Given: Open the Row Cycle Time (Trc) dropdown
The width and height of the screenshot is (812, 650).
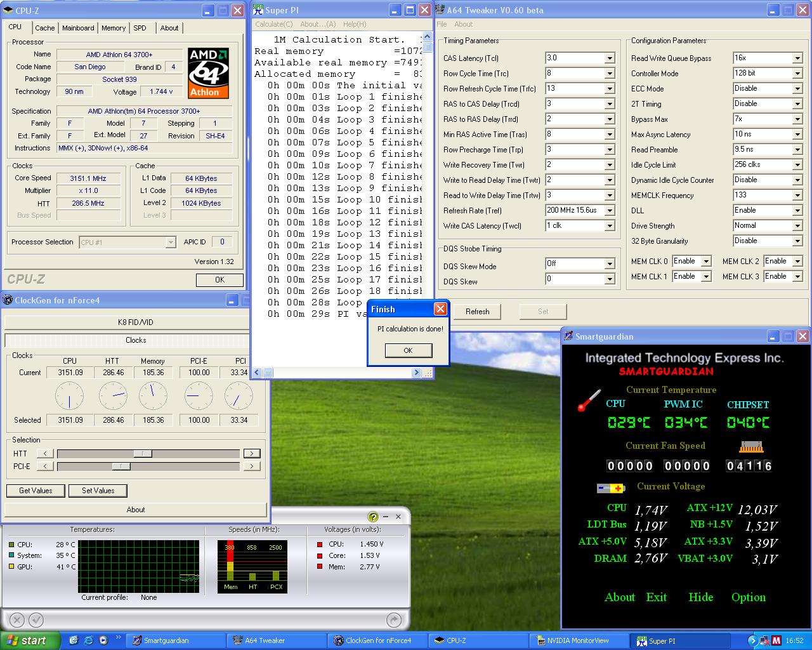Looking at the screenshot, I should [609, 73].
